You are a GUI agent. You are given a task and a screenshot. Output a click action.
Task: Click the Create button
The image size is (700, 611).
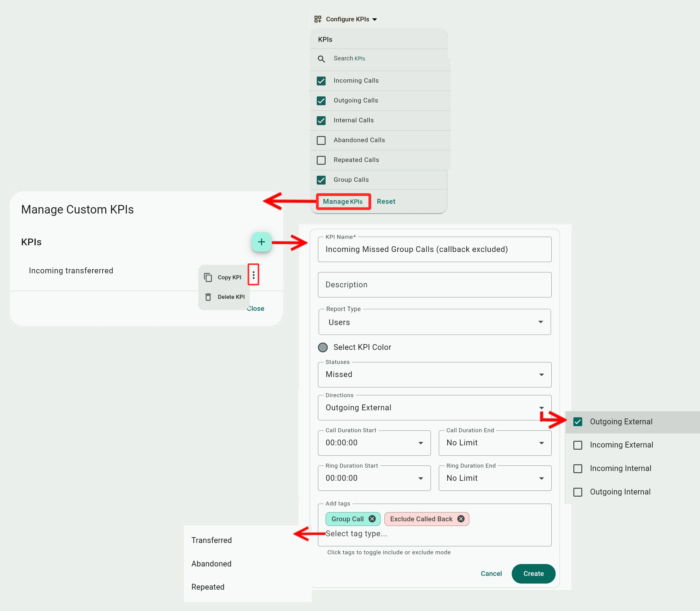click(x=533, y=573)
